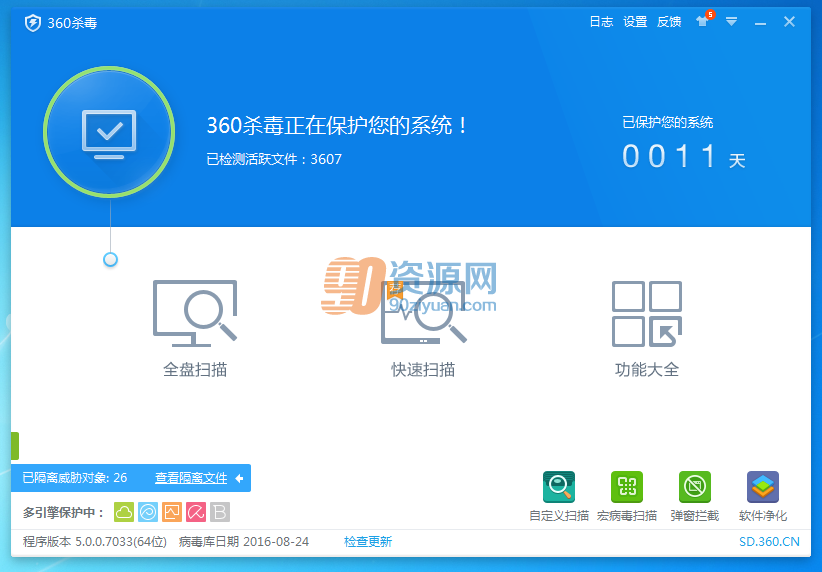Click the green side tab on left edge
This screenshot has width=822, height=572.
point(15,446)
